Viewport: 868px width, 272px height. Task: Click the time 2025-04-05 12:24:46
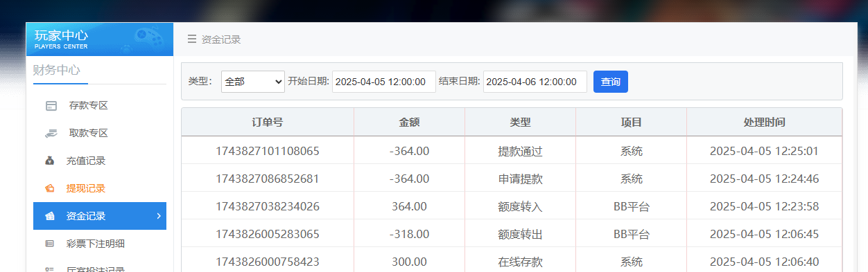[764, 179]
